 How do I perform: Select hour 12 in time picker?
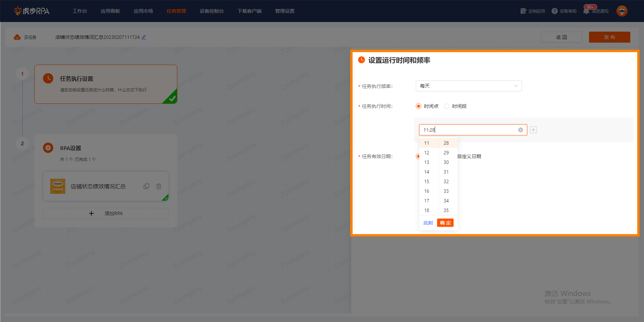click(x=428, y=153)
